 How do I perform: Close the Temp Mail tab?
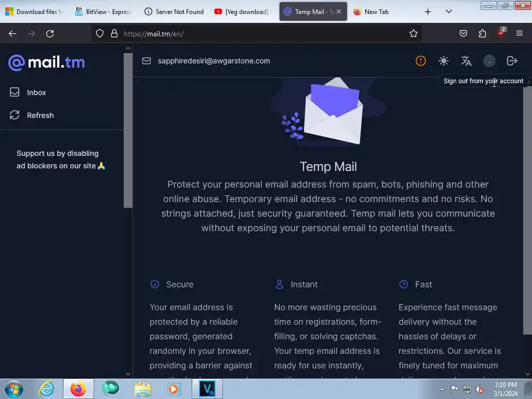tap(339, 11)
